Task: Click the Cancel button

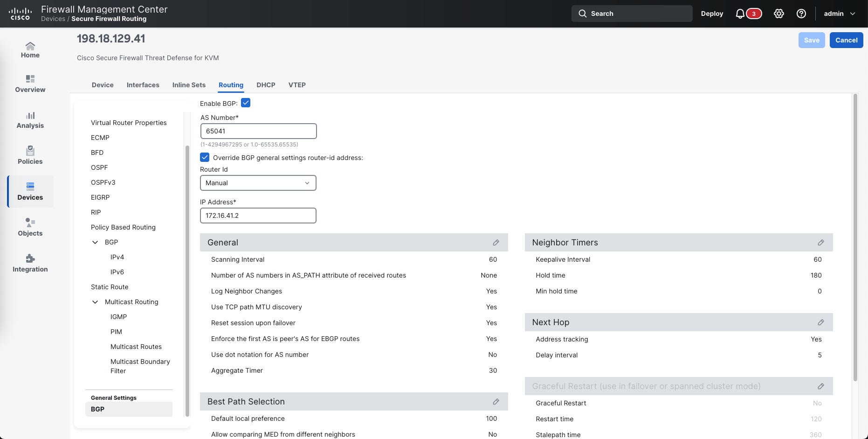Action: 846,40
